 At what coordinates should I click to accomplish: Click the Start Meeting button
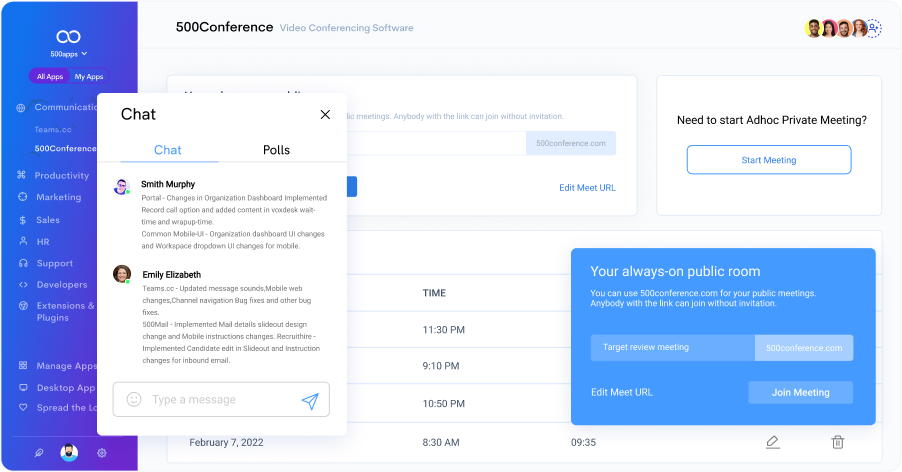[768, 160]
